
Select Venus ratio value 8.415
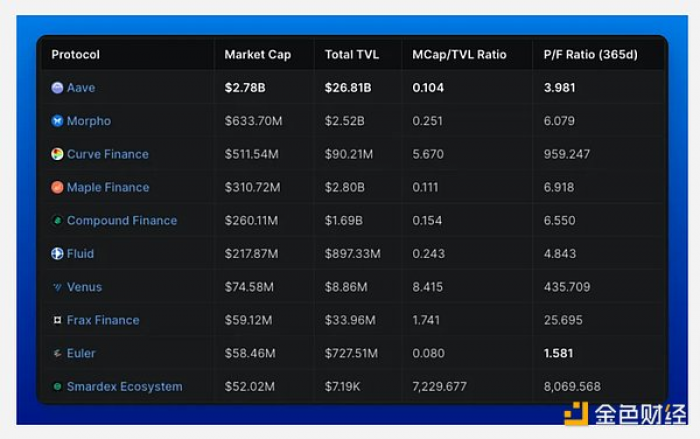coord(427,287)
